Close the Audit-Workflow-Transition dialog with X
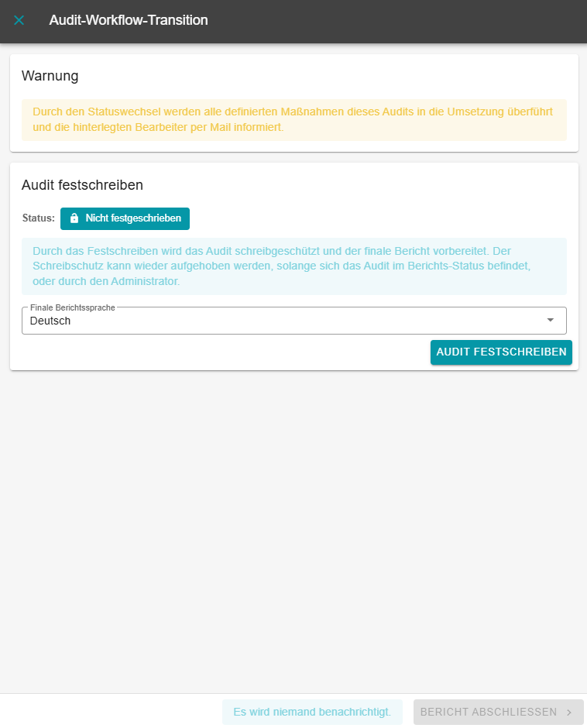This screenshot has height=728, width=587. tap(19, 20)
